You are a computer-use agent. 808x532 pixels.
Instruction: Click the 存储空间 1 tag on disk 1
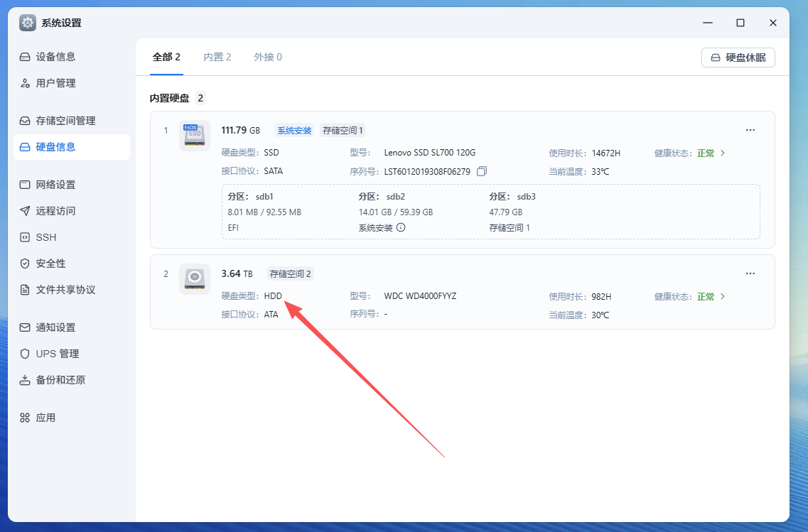pos(343,130)
